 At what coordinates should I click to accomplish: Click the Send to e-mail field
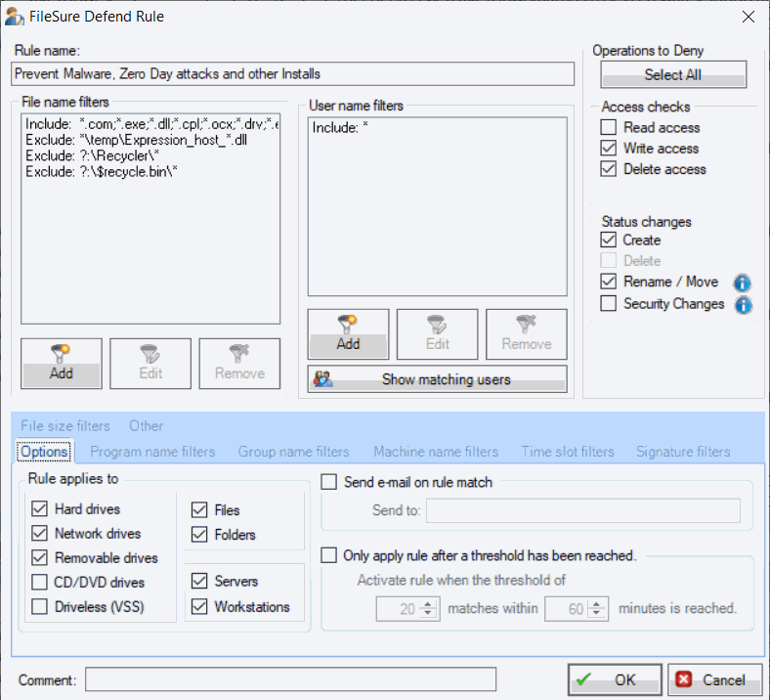click(x=583, y=511)
